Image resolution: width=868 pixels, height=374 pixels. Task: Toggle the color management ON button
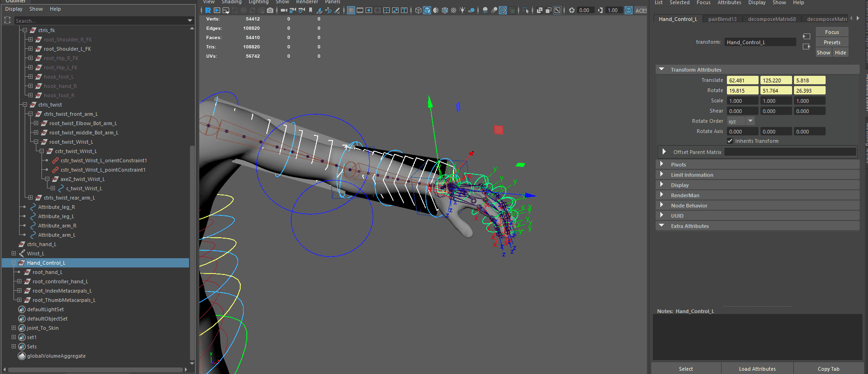tap(629, 10)
